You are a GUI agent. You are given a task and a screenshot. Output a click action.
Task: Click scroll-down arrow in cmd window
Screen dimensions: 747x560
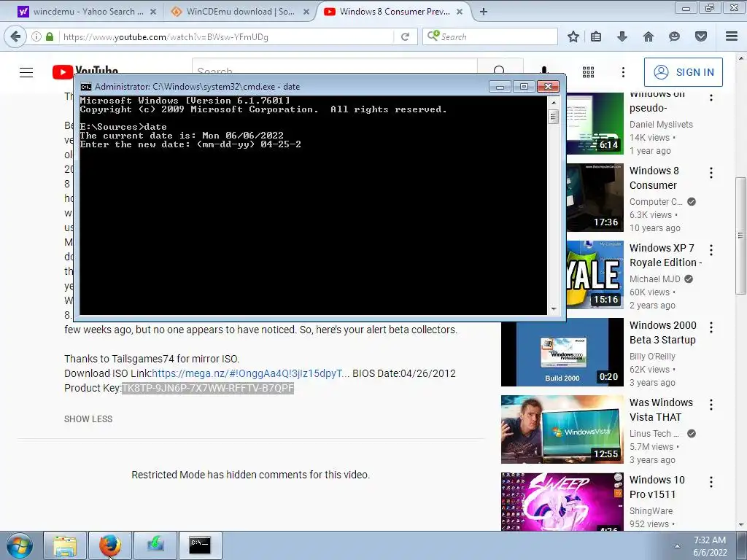[x=554, y=308]
